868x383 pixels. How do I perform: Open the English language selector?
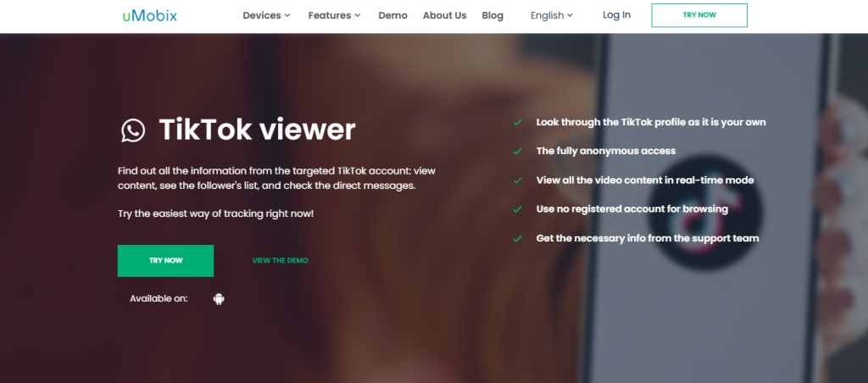click(552, 15)
